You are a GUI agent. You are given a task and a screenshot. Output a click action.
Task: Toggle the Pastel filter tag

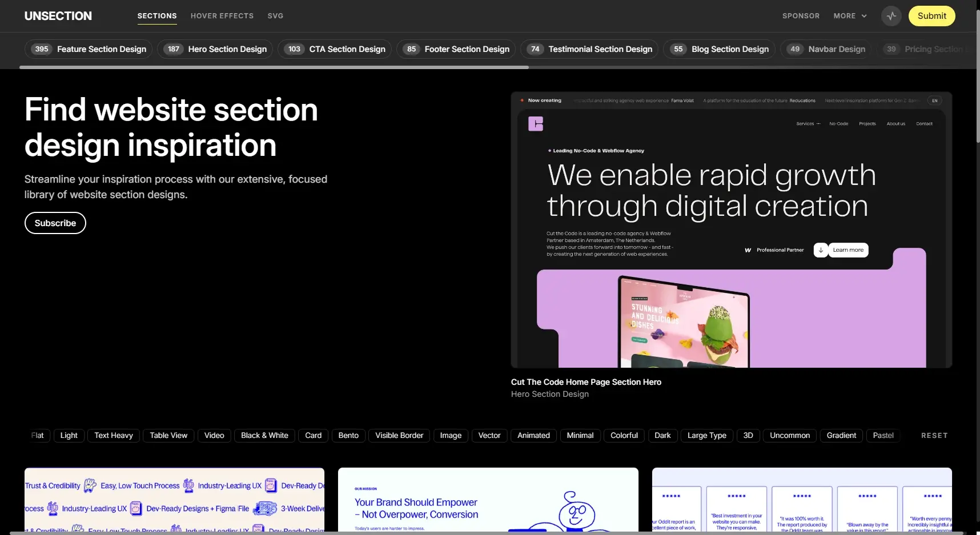point(883,436)
